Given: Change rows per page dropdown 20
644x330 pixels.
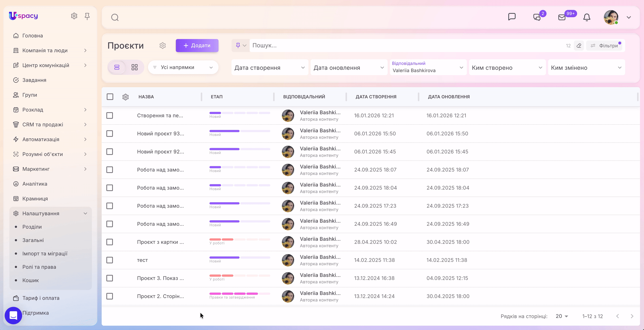Looking at the screenshot, I should point(562,316).
